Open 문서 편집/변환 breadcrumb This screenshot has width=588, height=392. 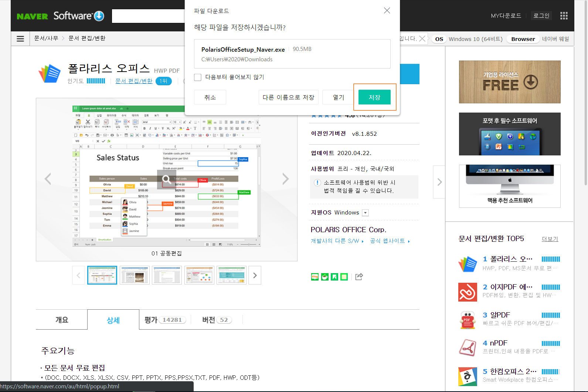87,38
